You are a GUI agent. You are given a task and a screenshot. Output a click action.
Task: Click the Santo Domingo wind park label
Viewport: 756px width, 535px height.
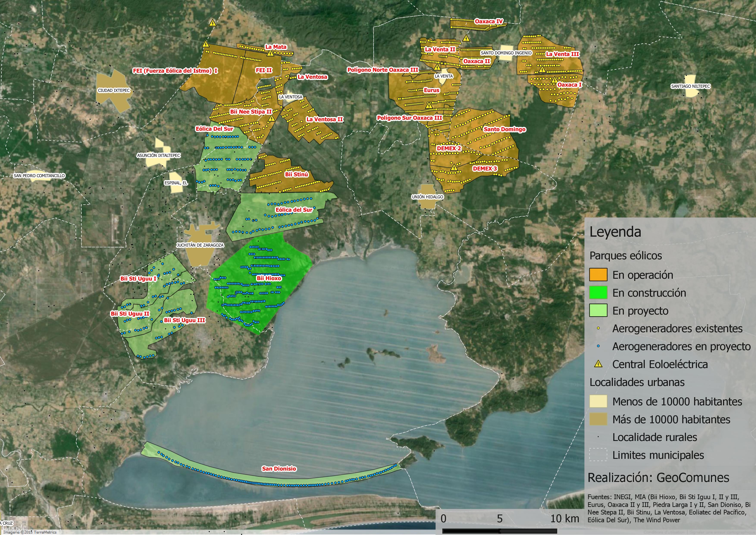504,129
